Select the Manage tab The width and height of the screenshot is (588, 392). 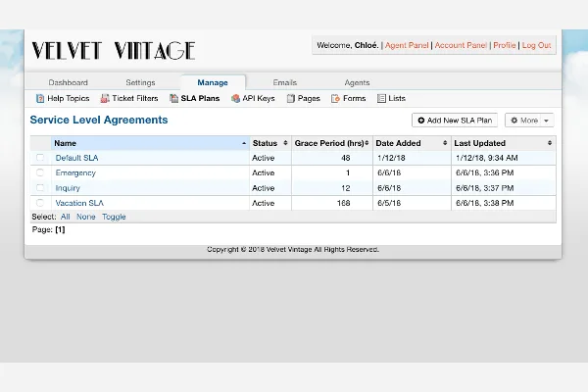(x=213, y=82)
